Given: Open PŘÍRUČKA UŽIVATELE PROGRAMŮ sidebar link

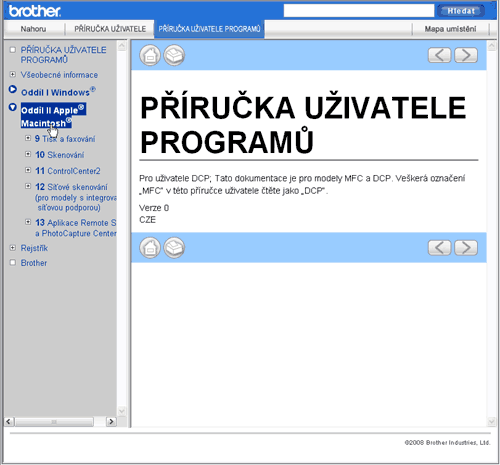Looking at the screenshot, I should pyautogui.click(x=63, y=55).
